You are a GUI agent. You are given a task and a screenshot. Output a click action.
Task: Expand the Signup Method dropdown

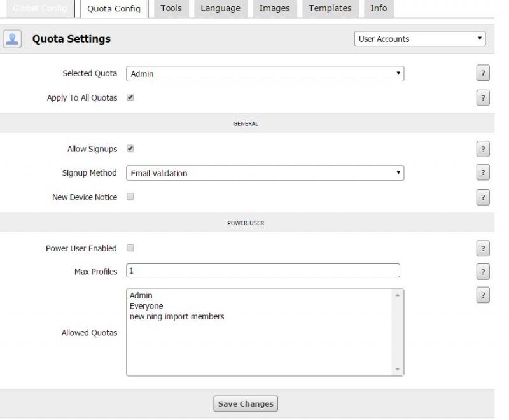(265, 173)
